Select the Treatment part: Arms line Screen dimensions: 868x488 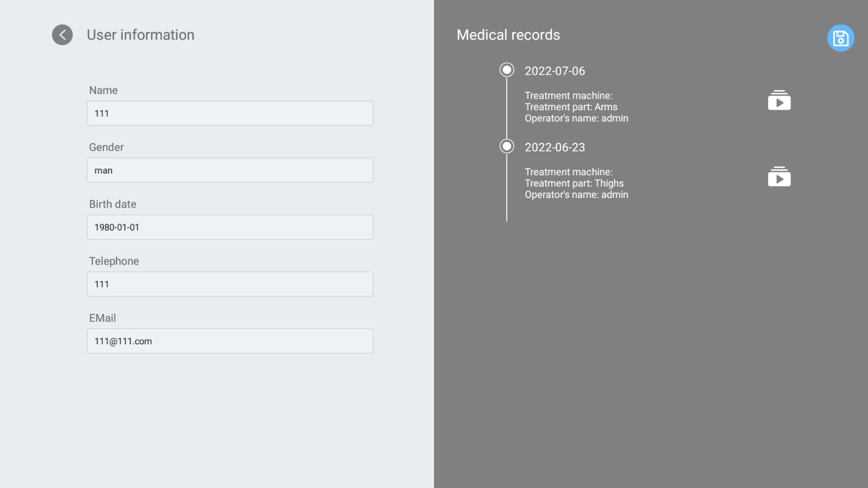pos(571,107)
